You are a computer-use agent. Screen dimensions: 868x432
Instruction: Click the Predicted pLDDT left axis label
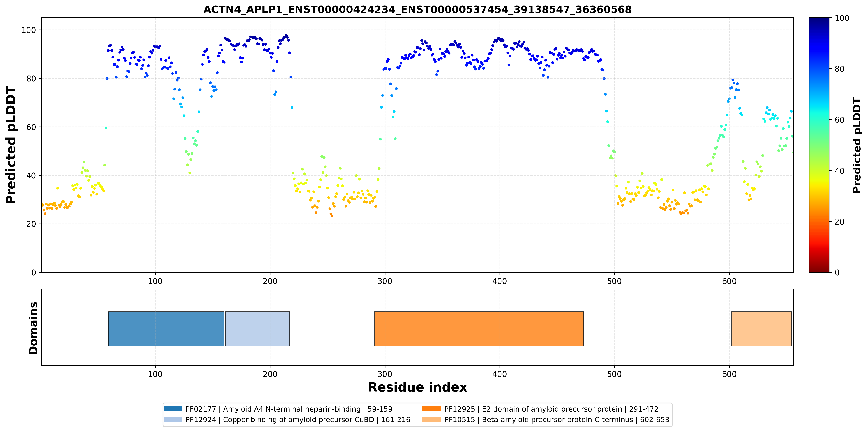[x=11, y=145]
